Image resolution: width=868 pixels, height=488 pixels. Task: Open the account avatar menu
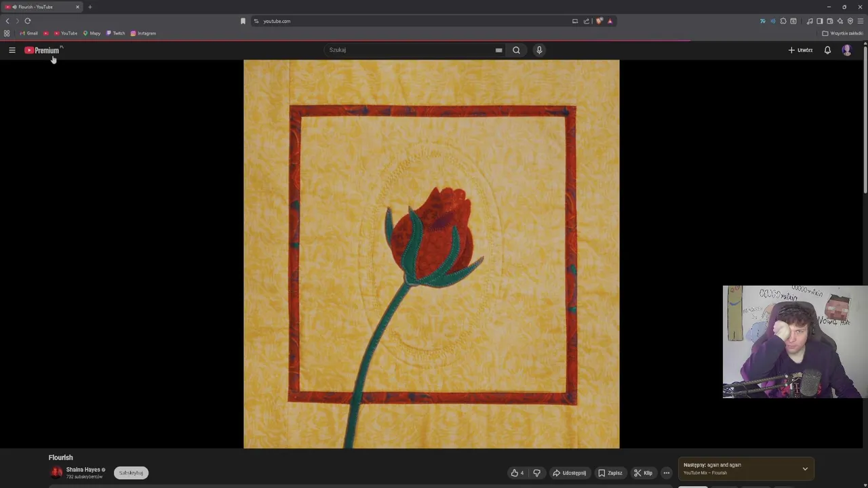tap(846, 50)
